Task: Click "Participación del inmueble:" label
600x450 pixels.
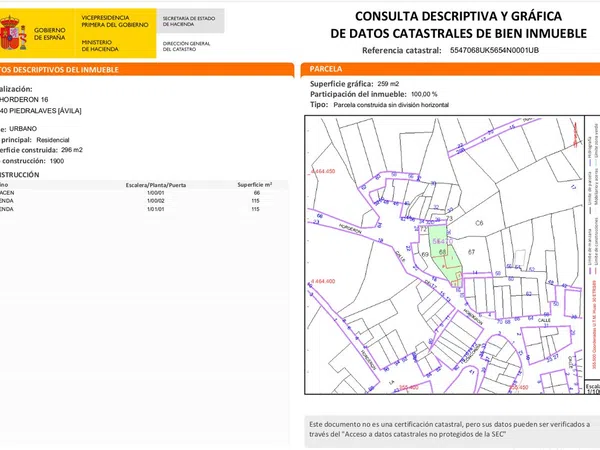Action: (358, 94)
